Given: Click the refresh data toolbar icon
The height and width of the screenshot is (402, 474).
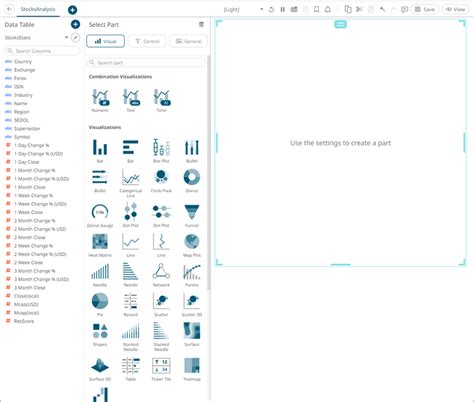Looking at the screenshot, I should point(271,9).
